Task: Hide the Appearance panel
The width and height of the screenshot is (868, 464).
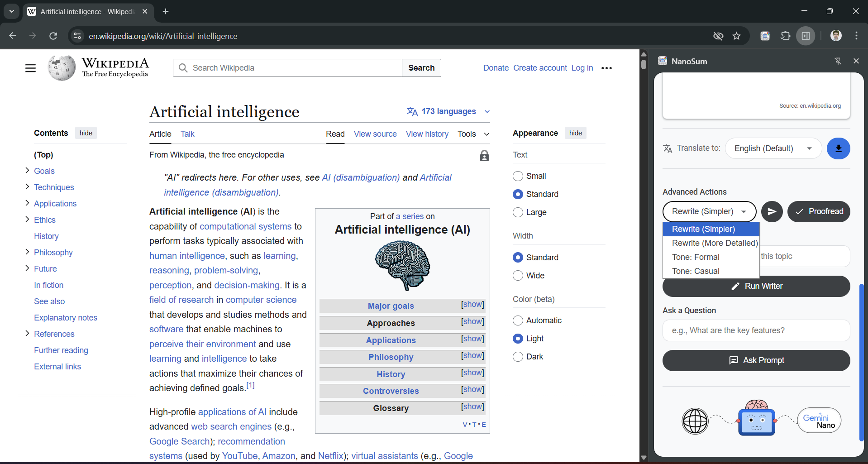Action: pyautogui.click(x=576, y=133)
